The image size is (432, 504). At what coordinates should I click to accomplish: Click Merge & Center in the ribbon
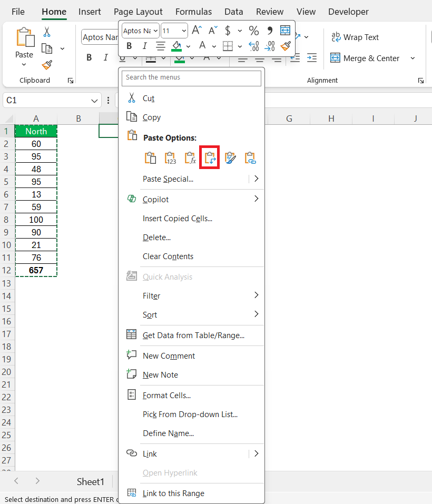365,58
